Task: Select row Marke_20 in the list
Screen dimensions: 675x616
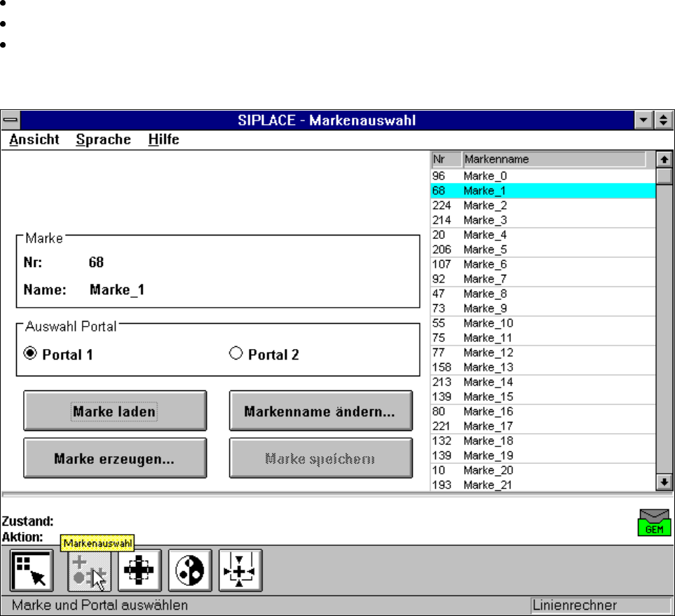Action: point(543,470)
